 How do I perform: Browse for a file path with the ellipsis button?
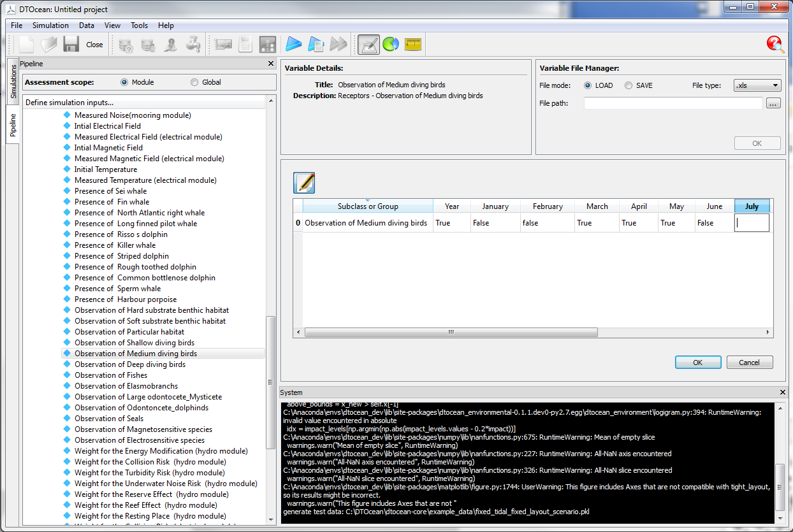pyautogui.click(x=773, y=103)
